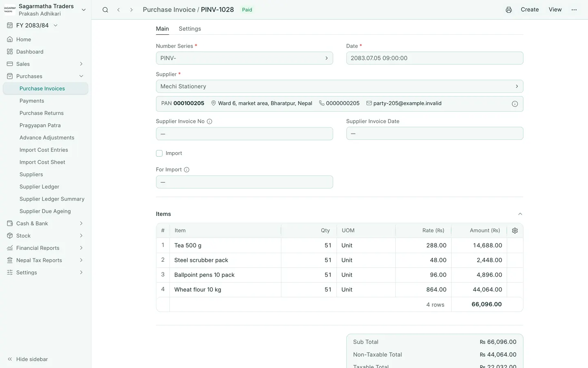
Task: Click info icon beside Supplier Invoice No
Action: (x=209, y=121)
